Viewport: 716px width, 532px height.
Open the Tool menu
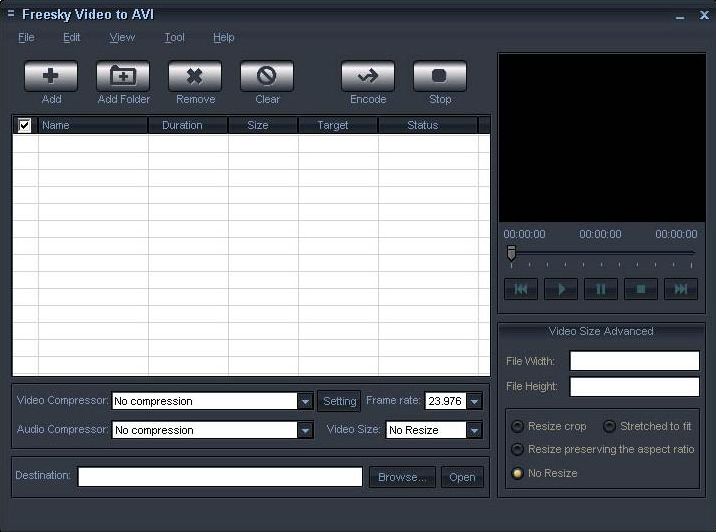pos(174,37)
